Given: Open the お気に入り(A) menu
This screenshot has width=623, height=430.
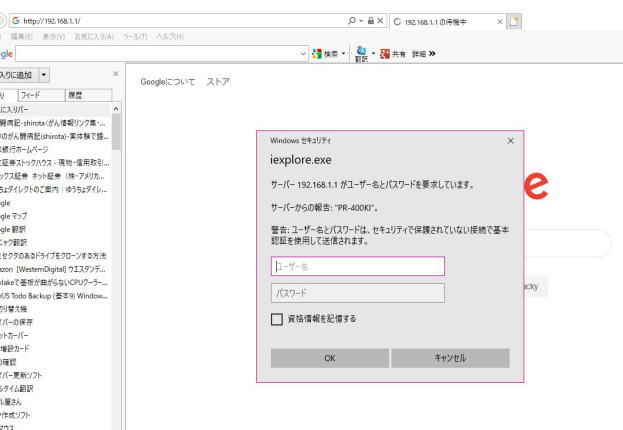Looking at the screenshot, I should coord(94,37).
